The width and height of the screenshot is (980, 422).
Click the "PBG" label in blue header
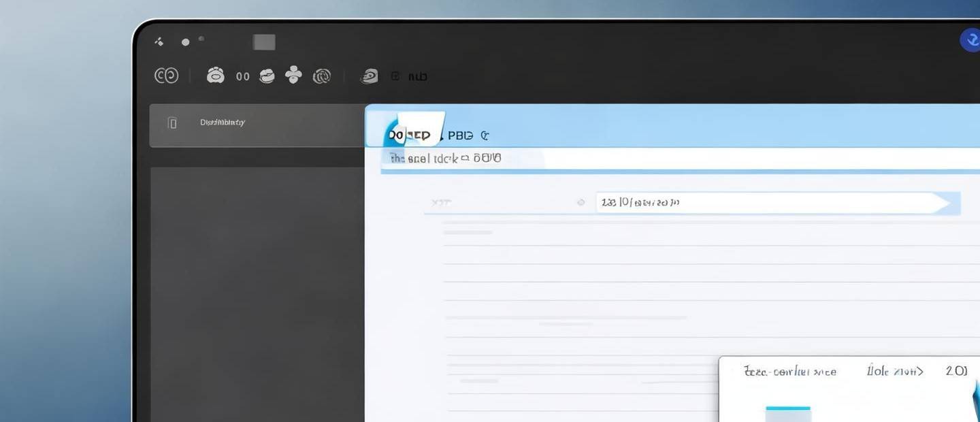tap(461, 135)
